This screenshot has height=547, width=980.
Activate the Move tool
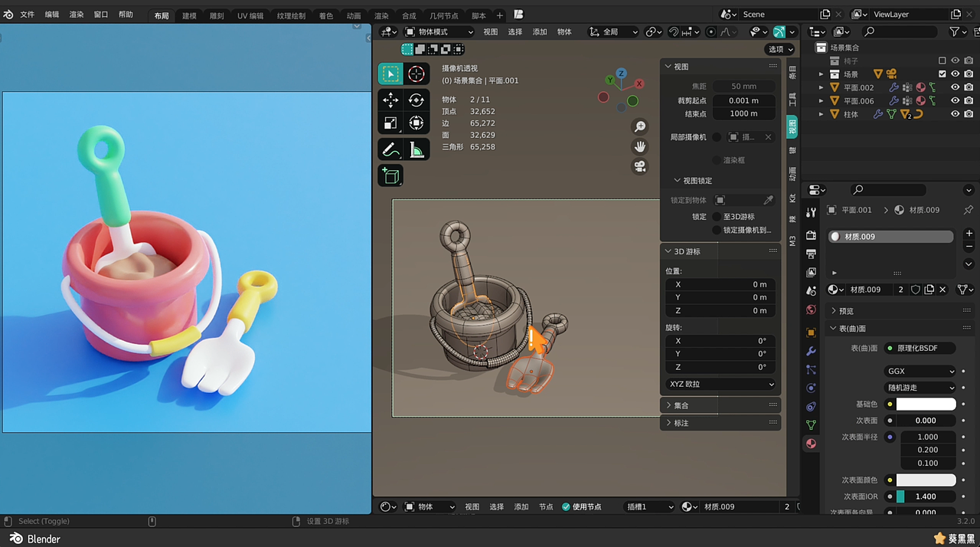pyautogui.click(x=390, y=100)
